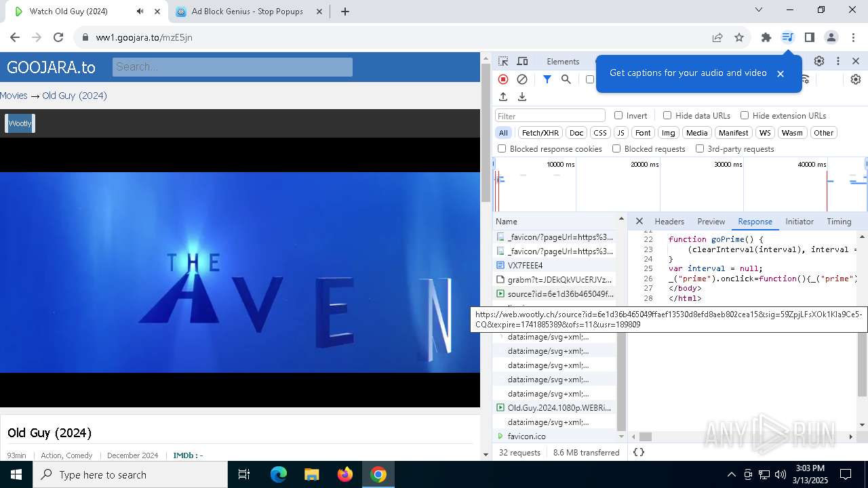The image size is (868, 488).
Task: Import HAR file with upload arrow
Action: coord(503,97)
